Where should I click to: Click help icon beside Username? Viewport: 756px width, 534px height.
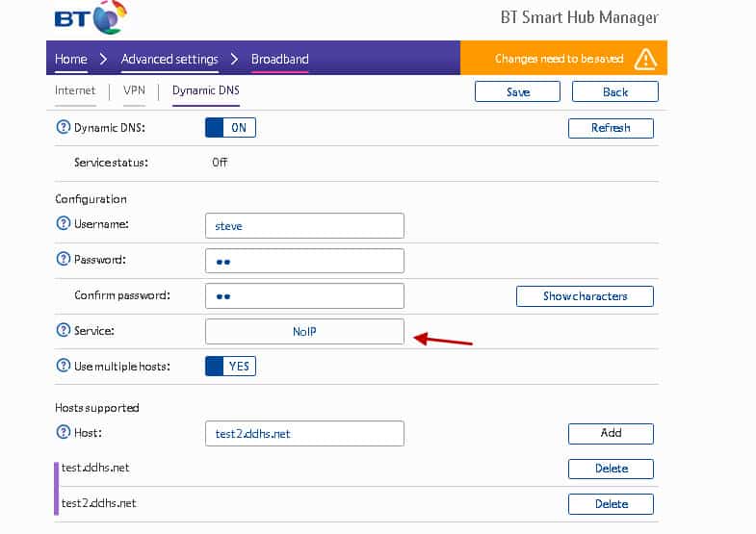[64, 223]
